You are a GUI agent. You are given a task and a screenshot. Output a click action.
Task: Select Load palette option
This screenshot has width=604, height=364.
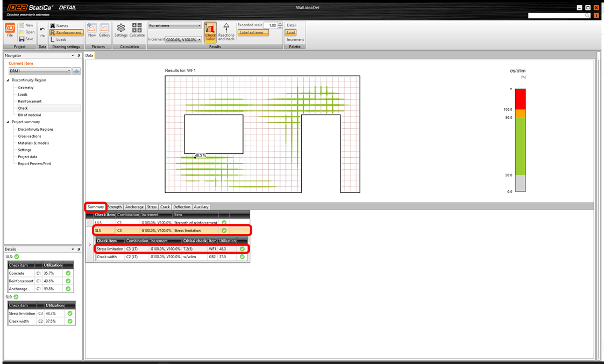tap(291, 32)
